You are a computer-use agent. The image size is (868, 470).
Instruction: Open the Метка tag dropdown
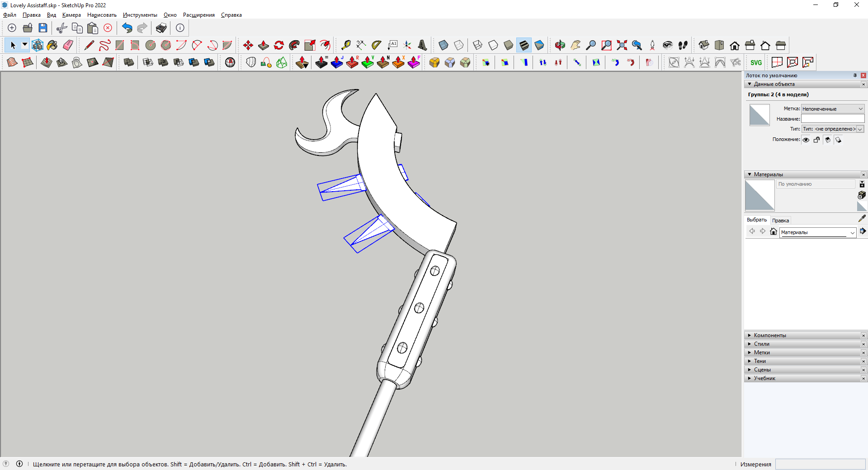[833, 109]
